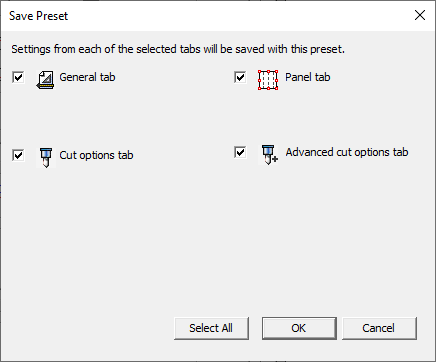436x362 pixels.
Task: Confirm the preset with OK
Action: pos(299,328)
